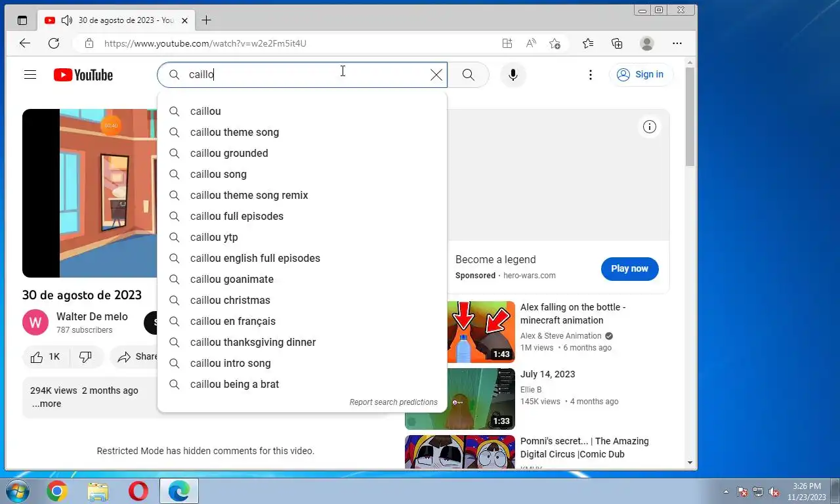Open the ad info icon
Viewport: 840px width, 504px height.
(650, 127)
